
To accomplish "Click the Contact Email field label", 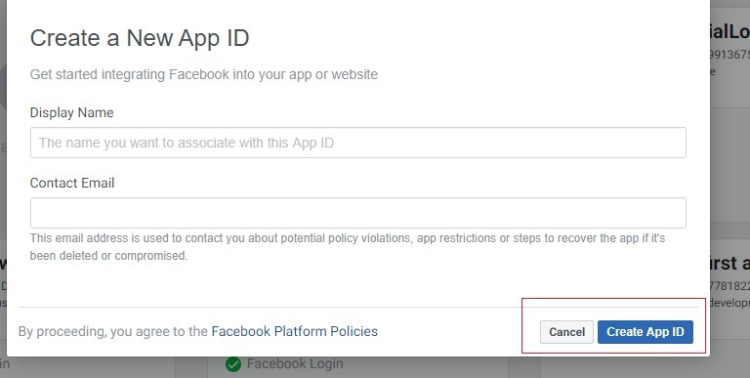I will [72, 183].
